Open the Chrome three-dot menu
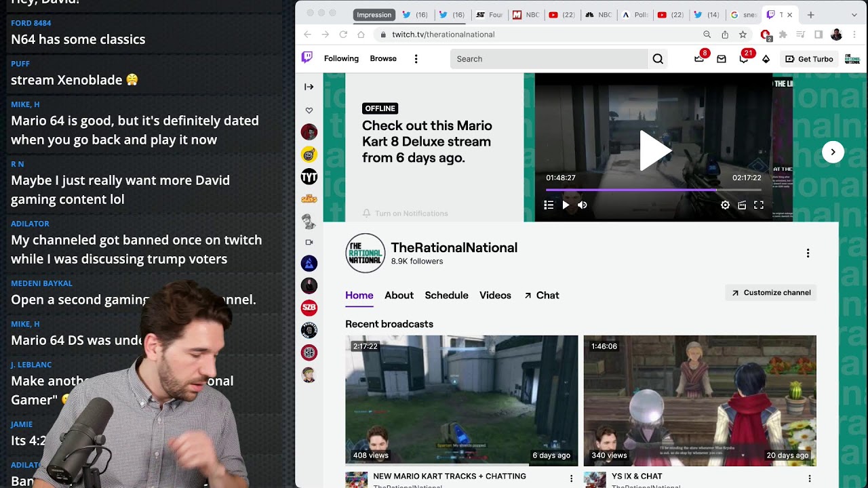 [x=854, y=35]
